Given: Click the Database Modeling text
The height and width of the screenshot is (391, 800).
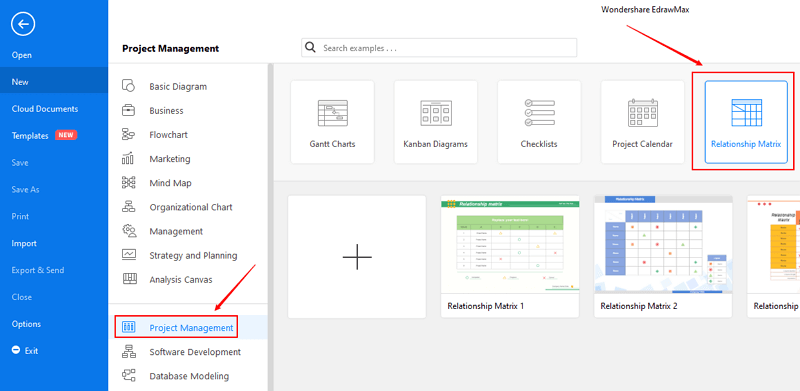Looking at the screenshot, I should 189,376.
